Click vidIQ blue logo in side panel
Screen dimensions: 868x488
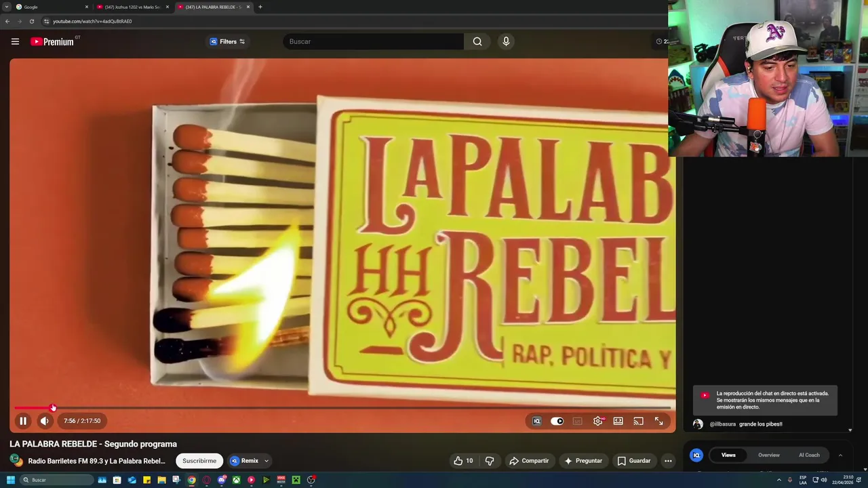[696, 455]
